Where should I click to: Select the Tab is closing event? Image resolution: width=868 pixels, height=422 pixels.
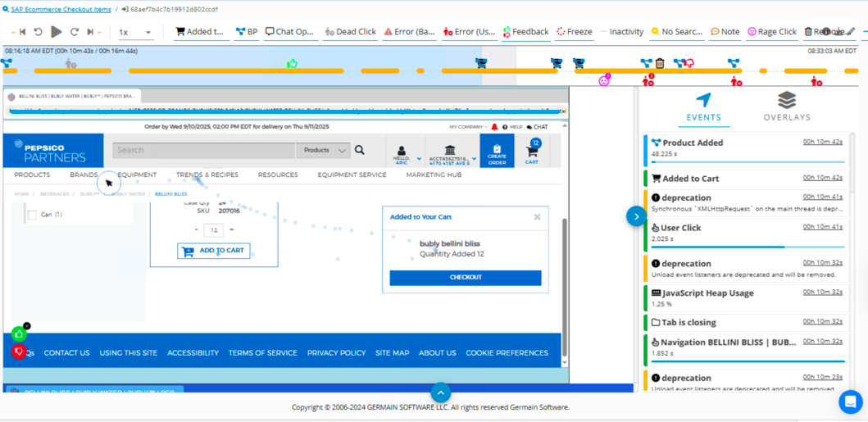click(746, 323)
